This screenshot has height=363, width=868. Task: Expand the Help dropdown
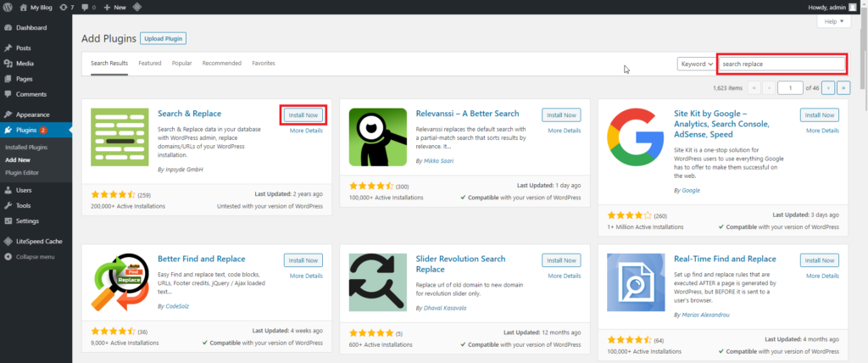click(834, 21)
